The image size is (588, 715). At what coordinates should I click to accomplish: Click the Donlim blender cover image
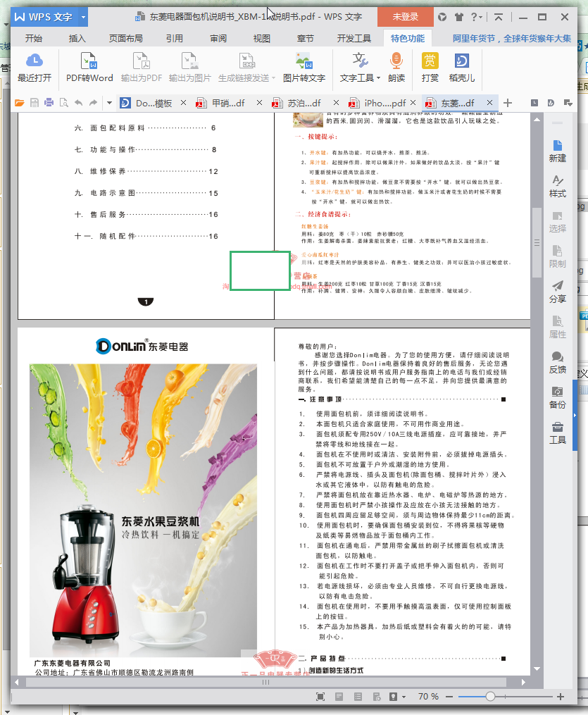143,510
